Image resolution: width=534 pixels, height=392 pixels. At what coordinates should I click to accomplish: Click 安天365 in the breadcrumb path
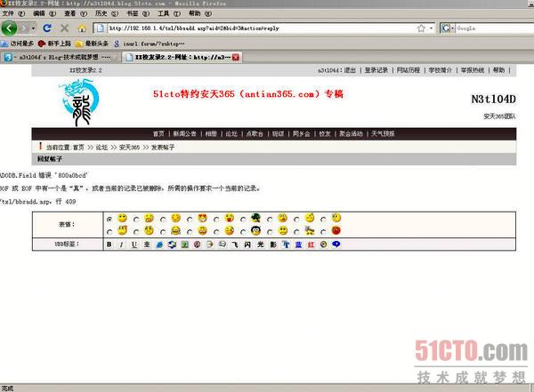(129, 148)
